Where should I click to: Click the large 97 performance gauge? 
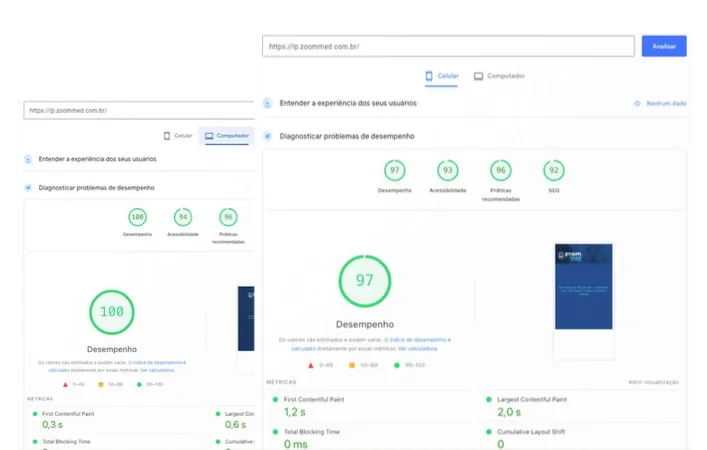click(x=365, y=281)
